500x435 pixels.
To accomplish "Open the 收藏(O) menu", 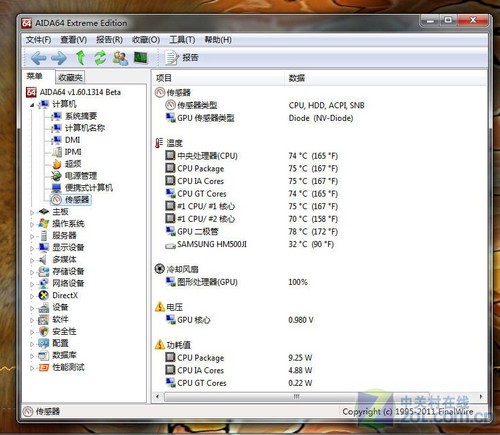I will (x=146, y=40).
